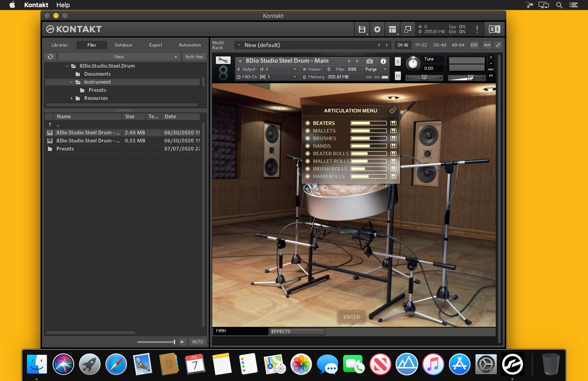Click the Instr Nav button
Image resolution: width=588 pixels, height=381 pixels.
(x=194, y=57)
